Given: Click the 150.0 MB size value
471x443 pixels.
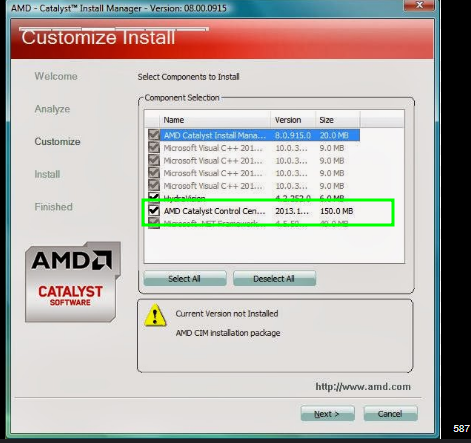Looking at the screenshot, I should pos(337,211).
